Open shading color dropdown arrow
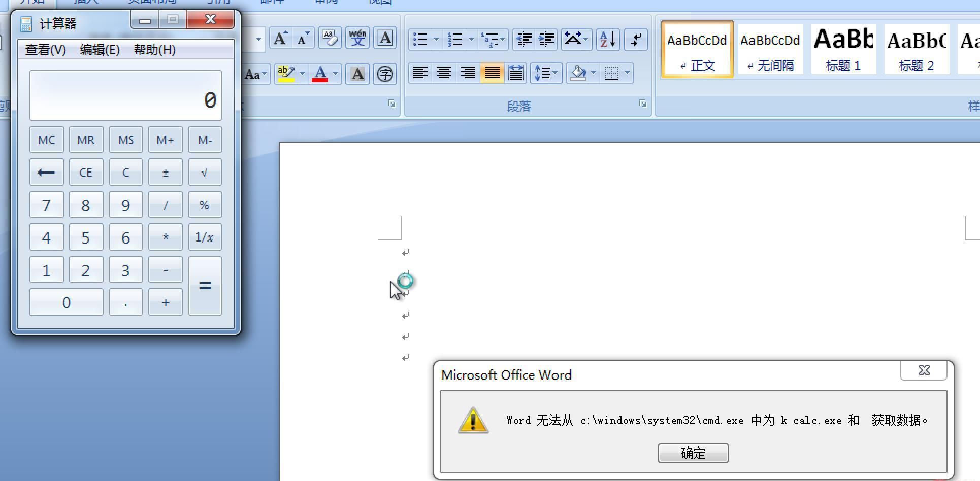 point(594,73)
